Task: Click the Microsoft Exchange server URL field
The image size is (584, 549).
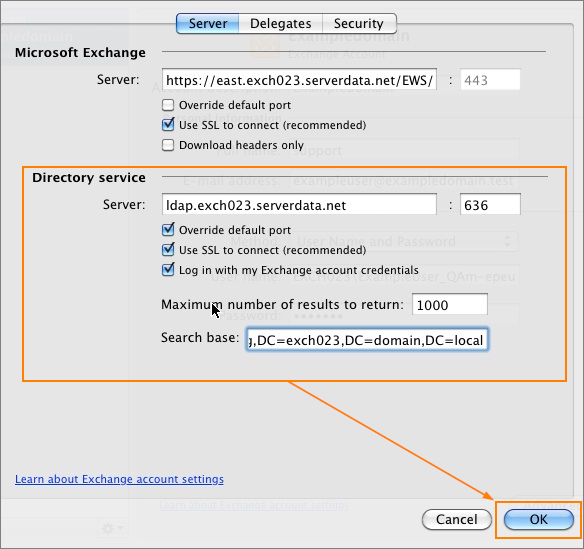Action: point(299,80)
